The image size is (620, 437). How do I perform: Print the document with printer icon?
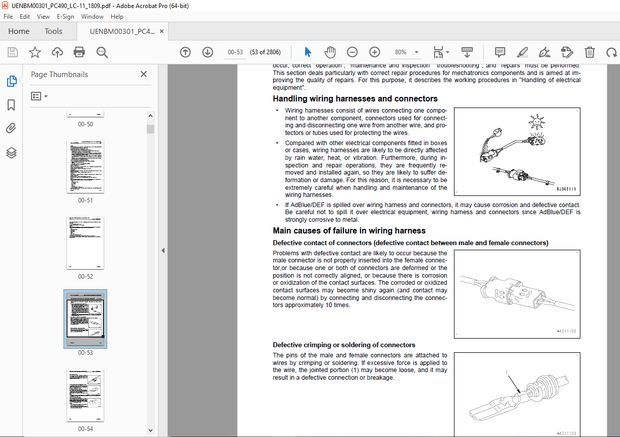(79, 52)
